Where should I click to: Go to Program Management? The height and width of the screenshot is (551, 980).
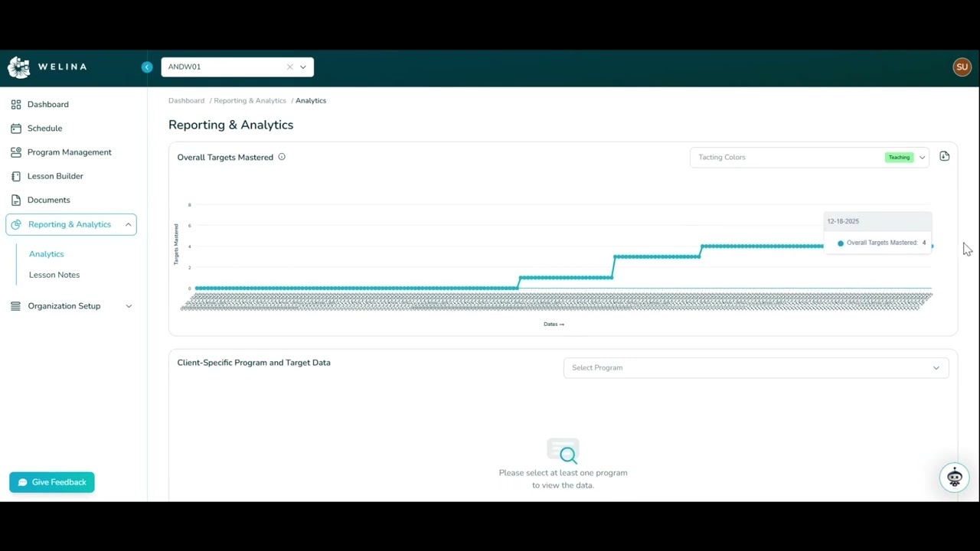[x=70, y=152]
